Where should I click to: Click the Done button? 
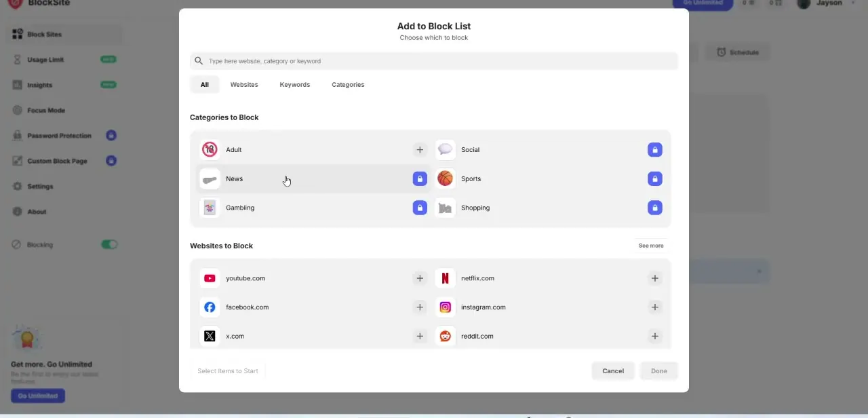pyautogui.click(x=659, y=371)
